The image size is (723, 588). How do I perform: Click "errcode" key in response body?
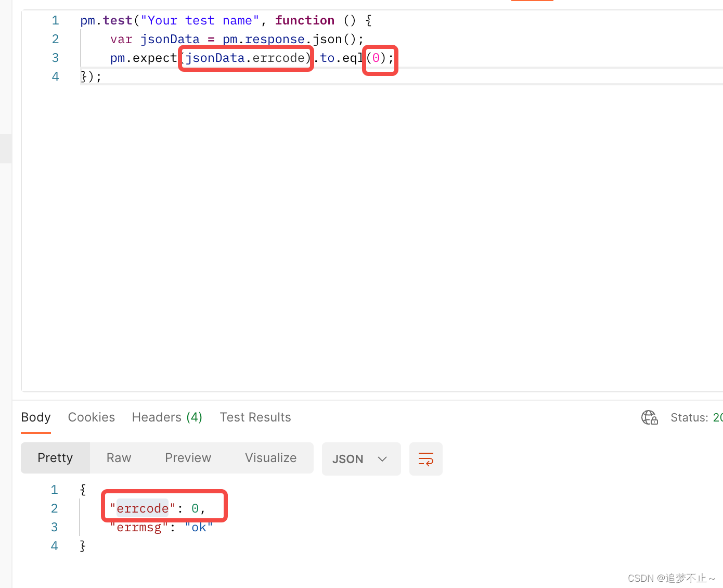point(143,508)
